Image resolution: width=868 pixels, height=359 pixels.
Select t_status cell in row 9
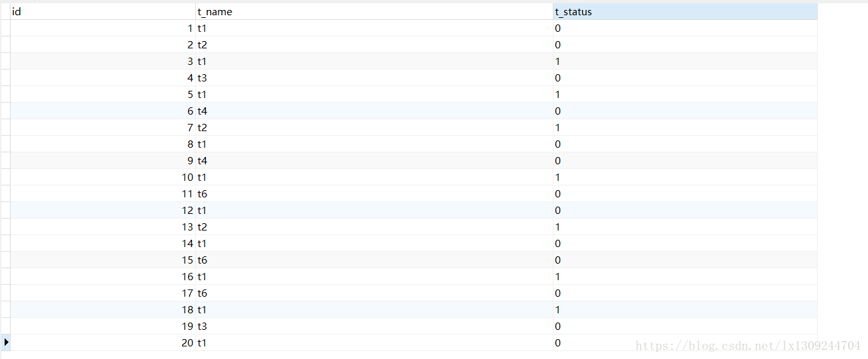click(685, 161)
